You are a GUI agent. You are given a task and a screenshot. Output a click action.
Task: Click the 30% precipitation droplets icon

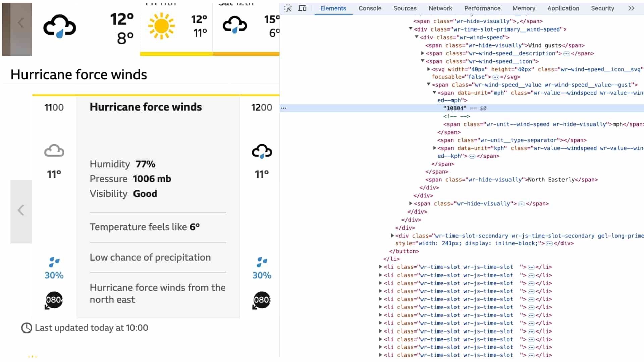[x=54, y=262]
